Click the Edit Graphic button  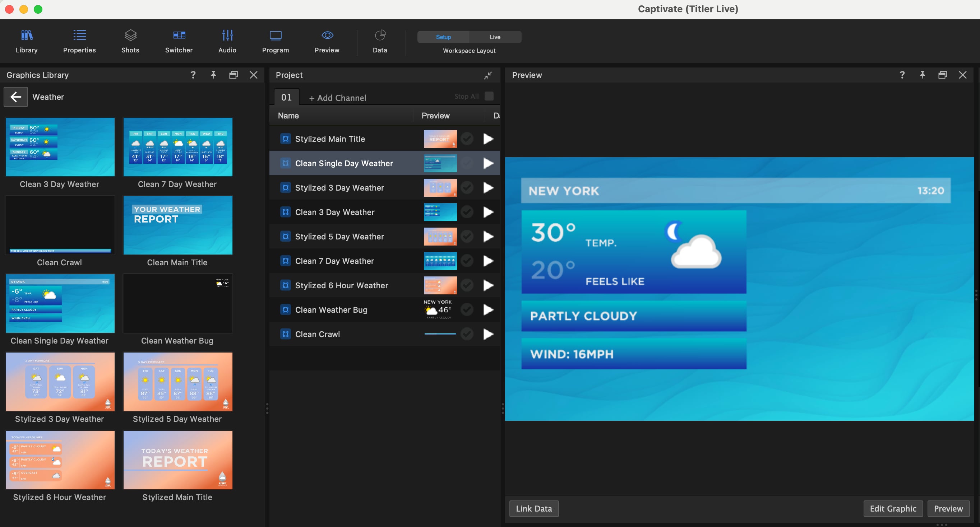pos(893,508)
